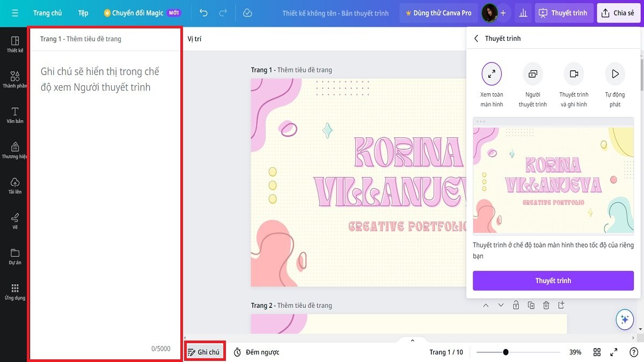Open the Thành phần panel
Image resolution: width=644 pixels, height=362 pixels.
(13, 75)
